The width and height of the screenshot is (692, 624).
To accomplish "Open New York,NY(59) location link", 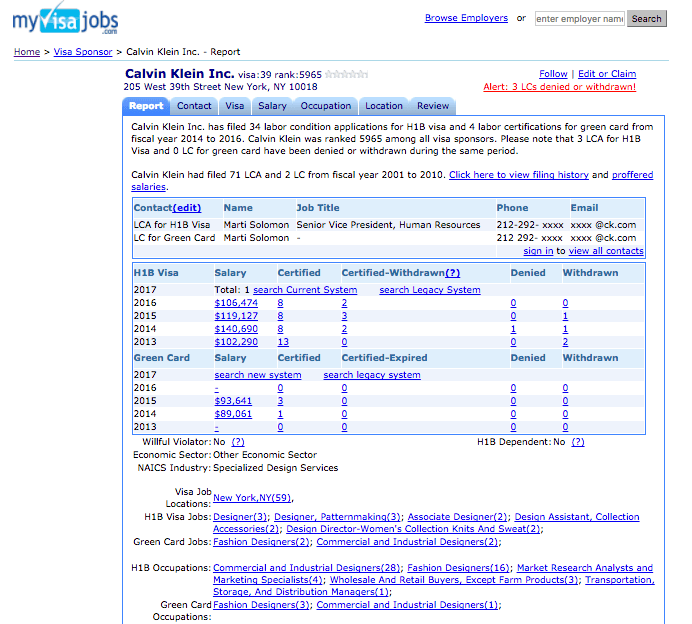I will click(x=252, y=498).
